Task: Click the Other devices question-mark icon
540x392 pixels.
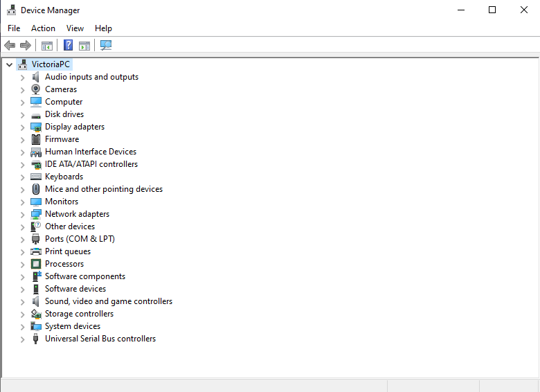Action: point(35,226)
